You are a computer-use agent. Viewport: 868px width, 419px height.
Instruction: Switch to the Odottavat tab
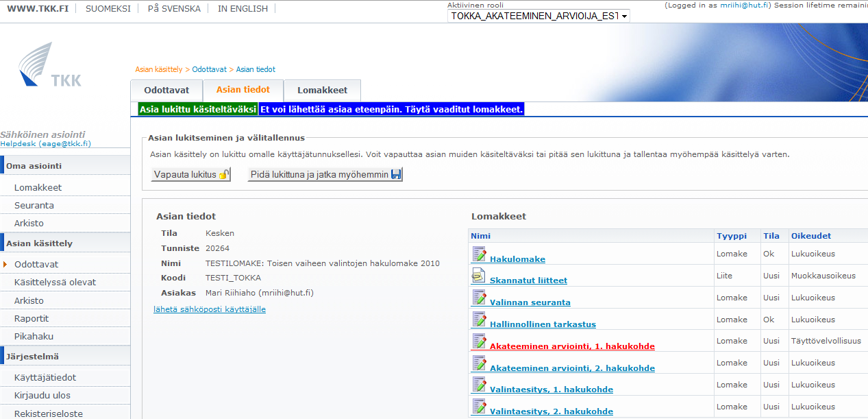point(166,91)
